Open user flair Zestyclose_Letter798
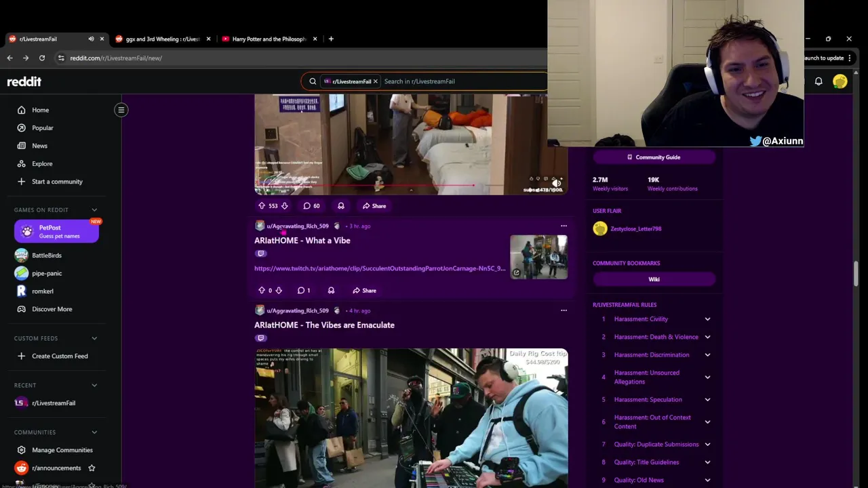 point(635,229)
